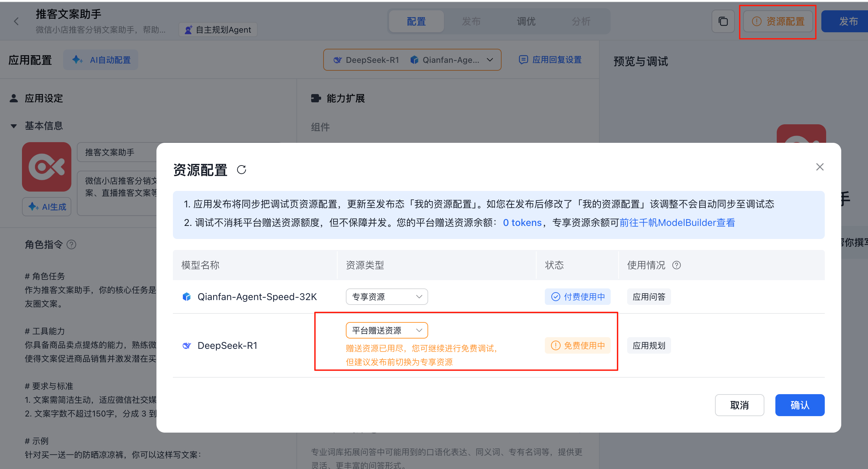Switch to the 发布 tab
This screenshot has height=469, width=868.
point(471,21)
